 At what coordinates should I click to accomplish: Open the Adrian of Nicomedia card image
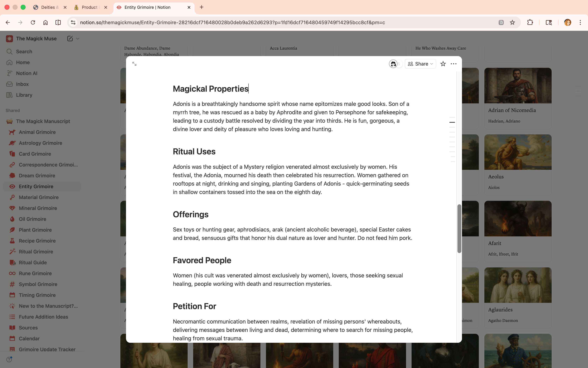pyautogui.click(x=518, y=86)
